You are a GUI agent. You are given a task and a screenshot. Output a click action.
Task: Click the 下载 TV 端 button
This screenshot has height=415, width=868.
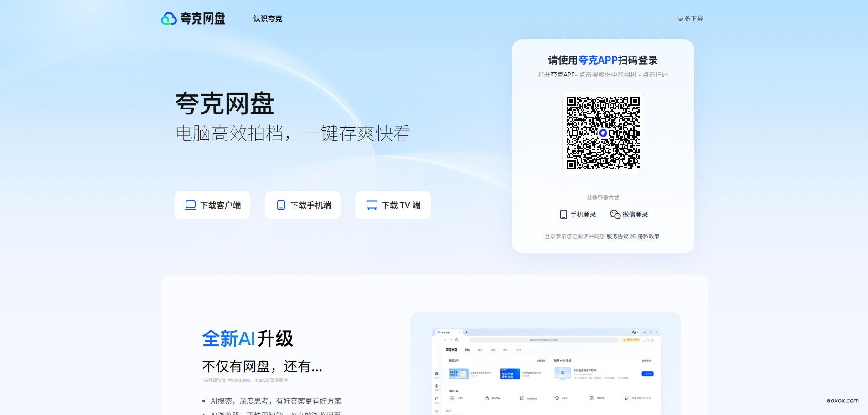tap(393, 205)
